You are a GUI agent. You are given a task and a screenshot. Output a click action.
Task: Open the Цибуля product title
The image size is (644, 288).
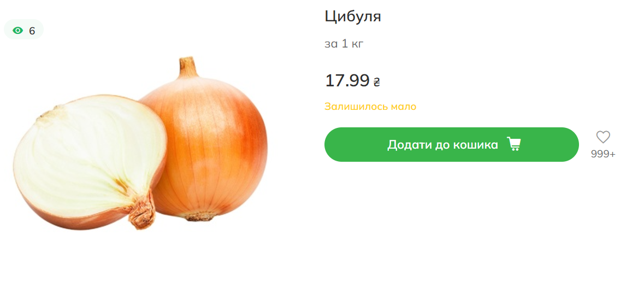353,17
